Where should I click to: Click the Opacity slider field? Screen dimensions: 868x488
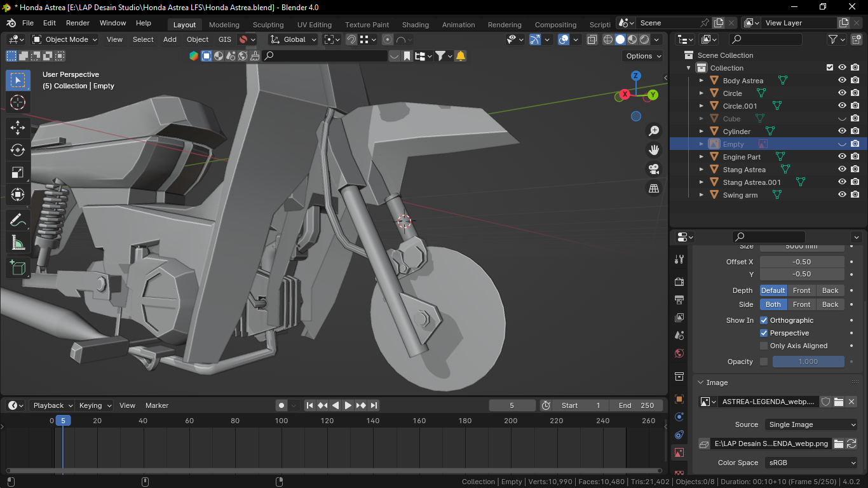pos(808,362)
